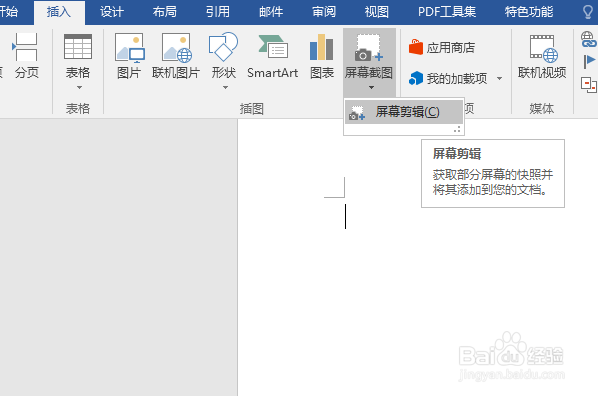Open the Table (表格) insert icon

point(78,47)
